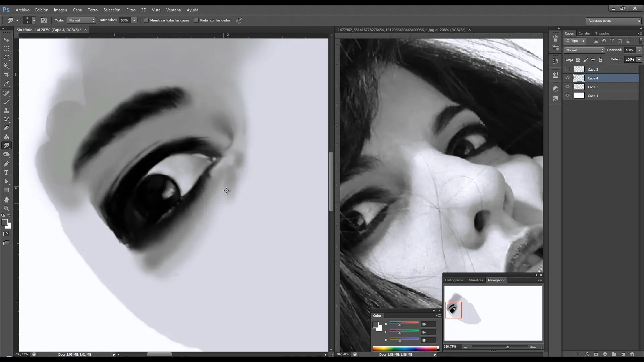Open the layer blend mode dropdown
This screenshot has width=644, height=362.
coord(584,50)
